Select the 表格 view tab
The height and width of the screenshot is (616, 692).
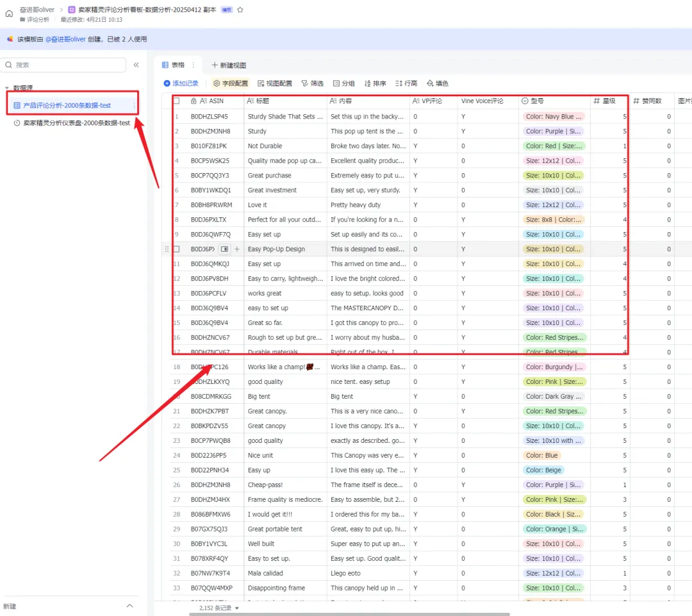click(x=173, y=65)
